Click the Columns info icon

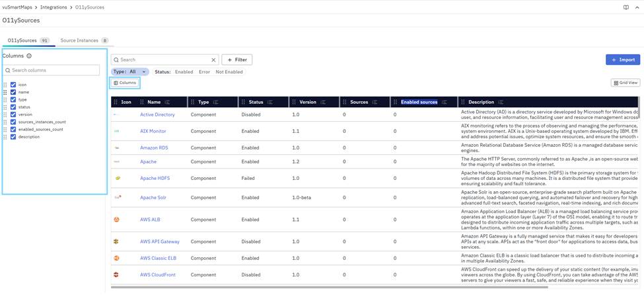pyautogui.click(x=29, y=56)
